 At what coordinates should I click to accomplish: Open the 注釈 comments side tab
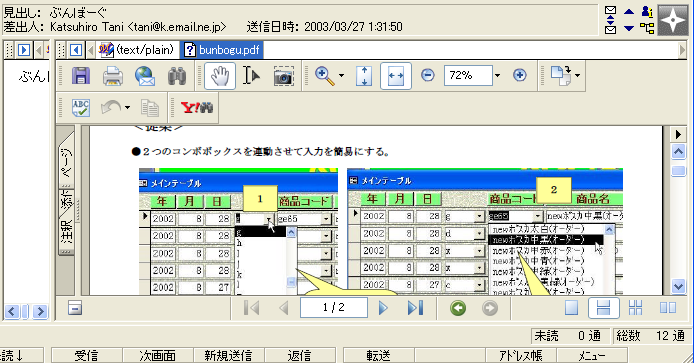point(66,232)
